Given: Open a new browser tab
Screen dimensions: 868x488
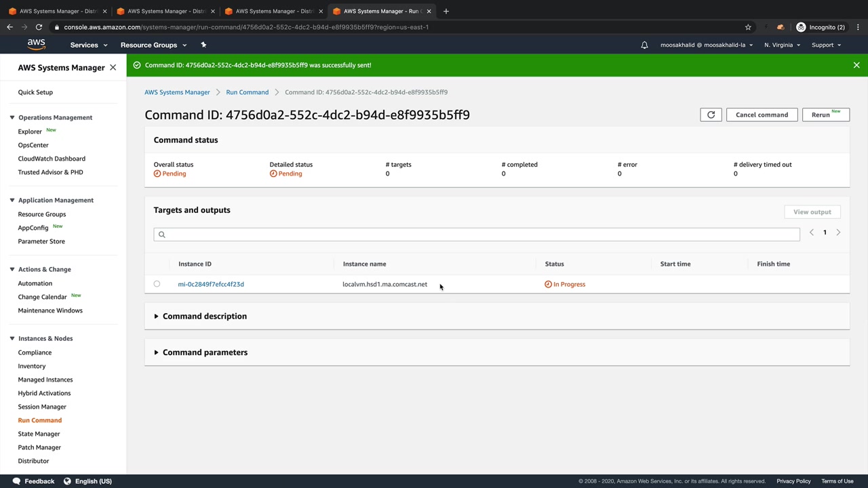Looking at the screenshot, I should point(446,11).
